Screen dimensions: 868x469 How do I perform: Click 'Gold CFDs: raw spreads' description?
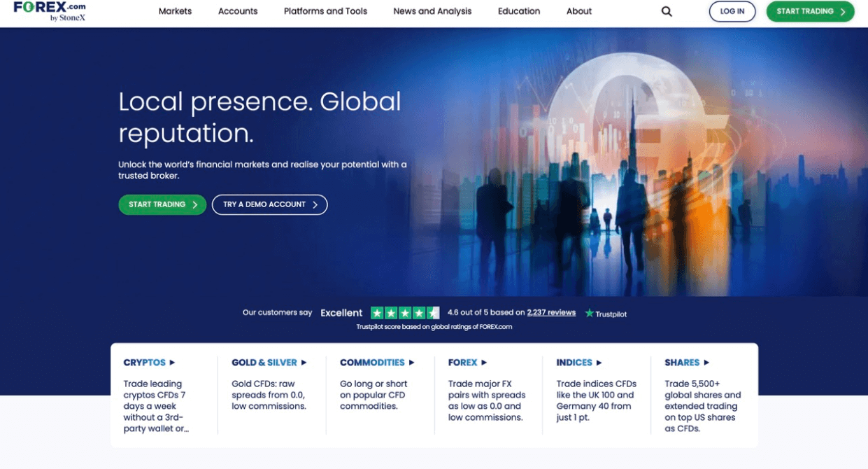(x=269, y=395)
